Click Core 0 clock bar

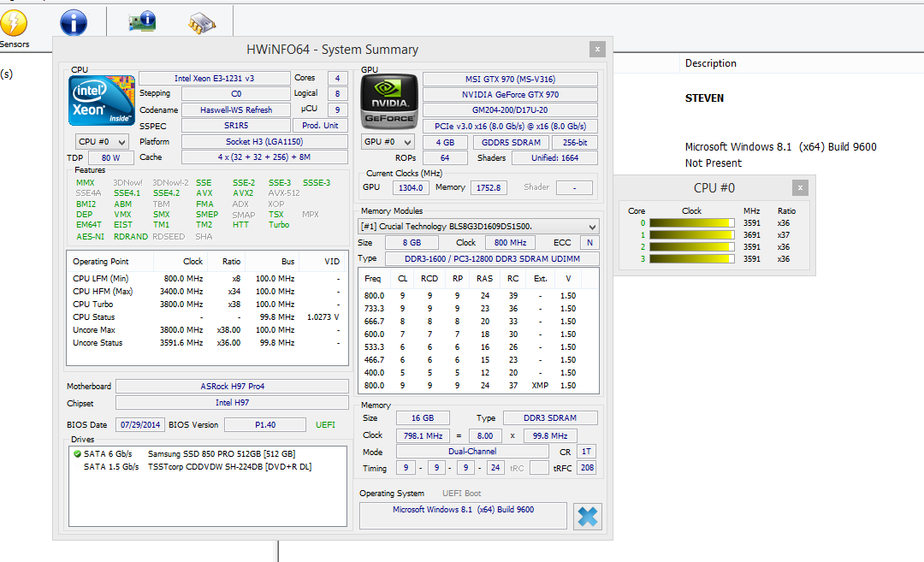[x=692, y=223]
